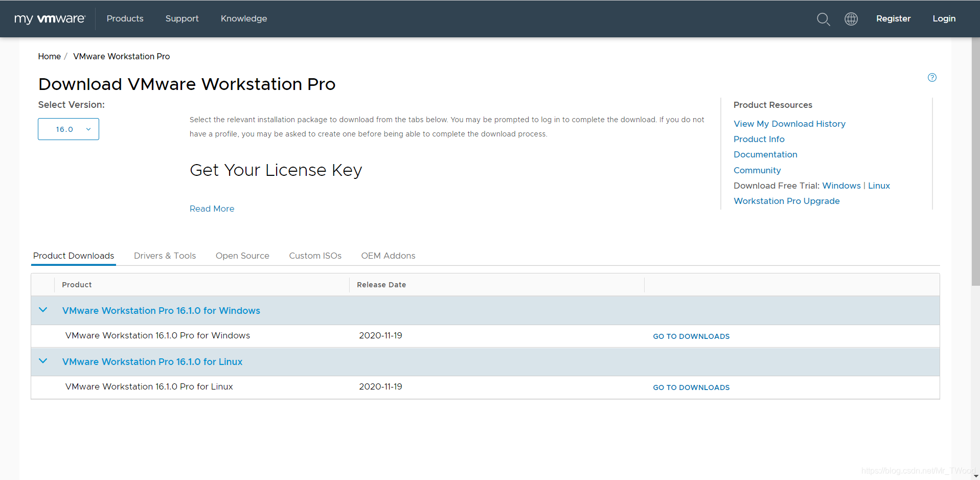Click VMware Workstation Pro breadcrumb
The height and width of the screenshot is (480, 980).
(x=122, y=56)
